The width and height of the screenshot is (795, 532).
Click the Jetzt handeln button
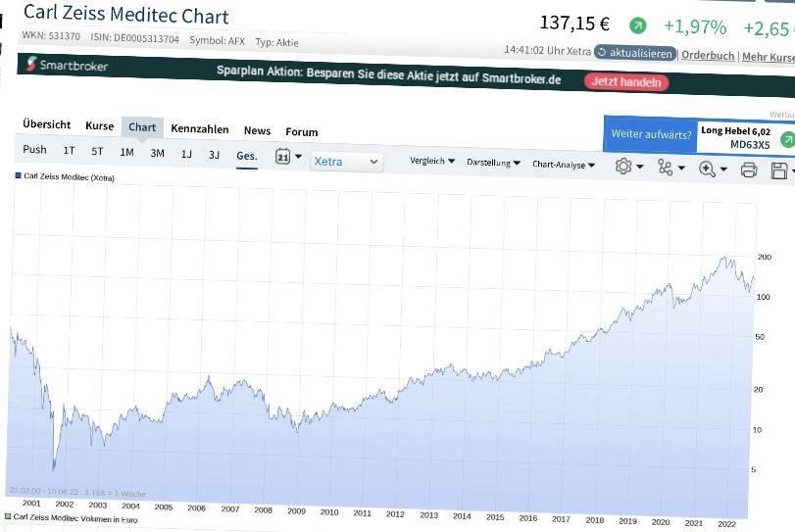click(x=626, y=82)
